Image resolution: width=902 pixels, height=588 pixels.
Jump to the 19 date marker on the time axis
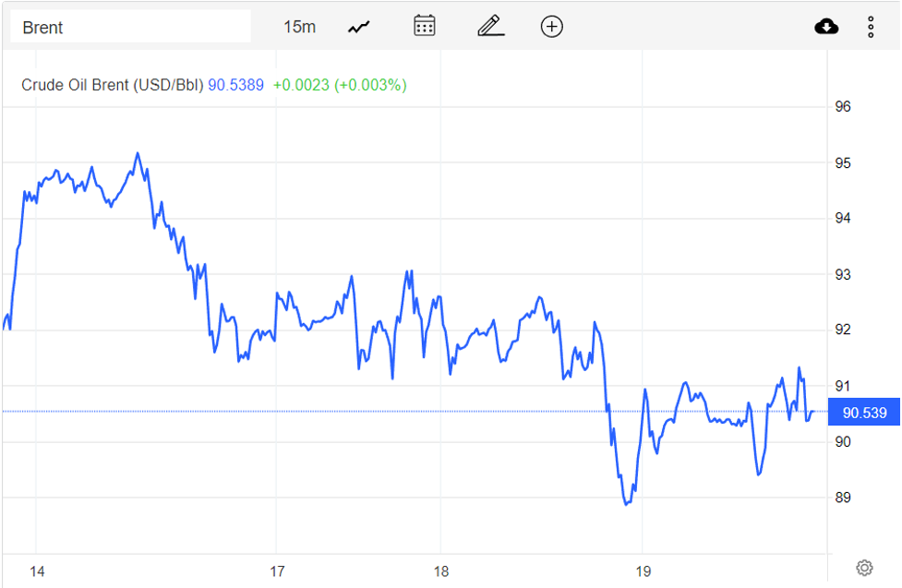[643, 571]
